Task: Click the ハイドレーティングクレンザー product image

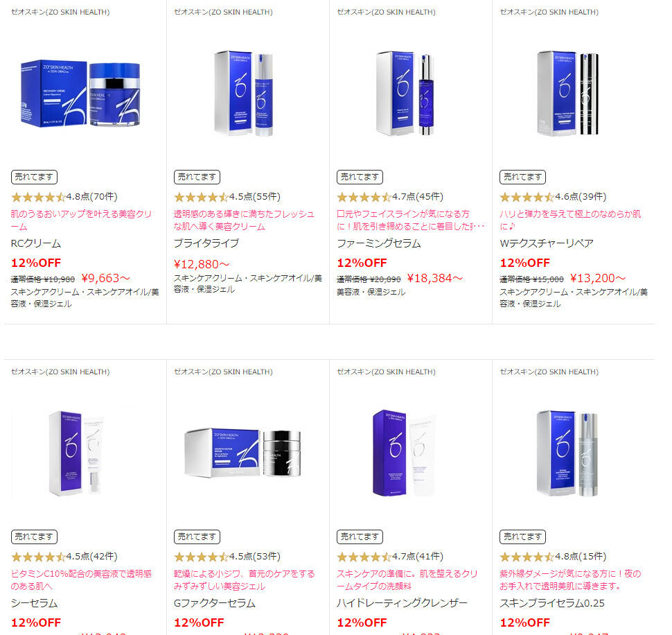Action: [x=405, y=453]
